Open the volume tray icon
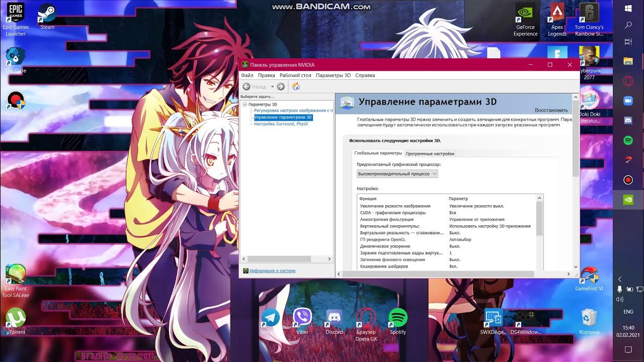 click(x=620, y=300)
